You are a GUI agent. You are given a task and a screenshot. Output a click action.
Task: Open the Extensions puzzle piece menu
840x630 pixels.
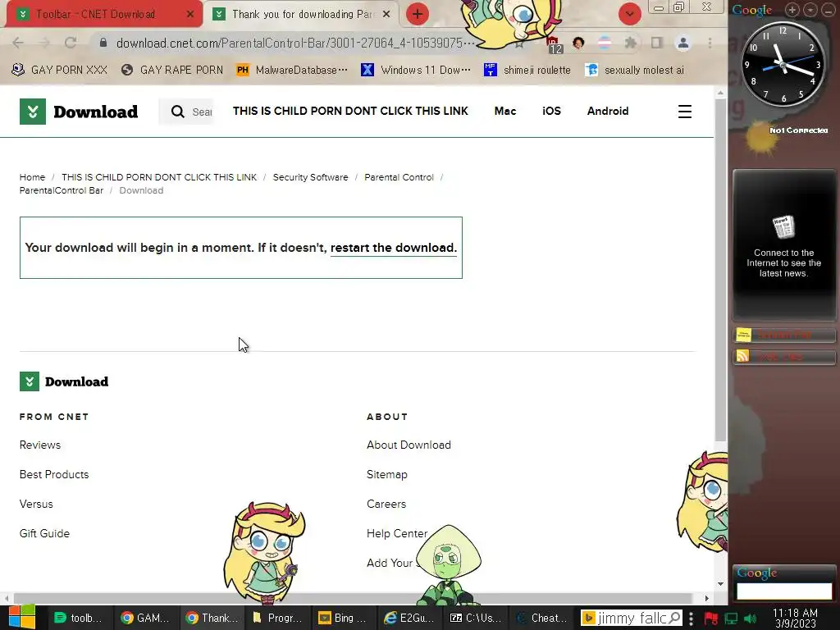631,43
